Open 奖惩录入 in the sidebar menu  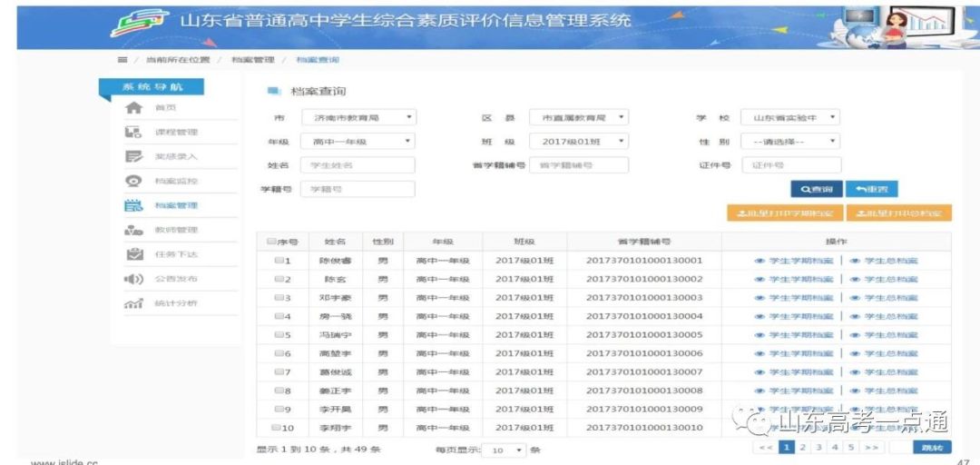click(175, 156)
